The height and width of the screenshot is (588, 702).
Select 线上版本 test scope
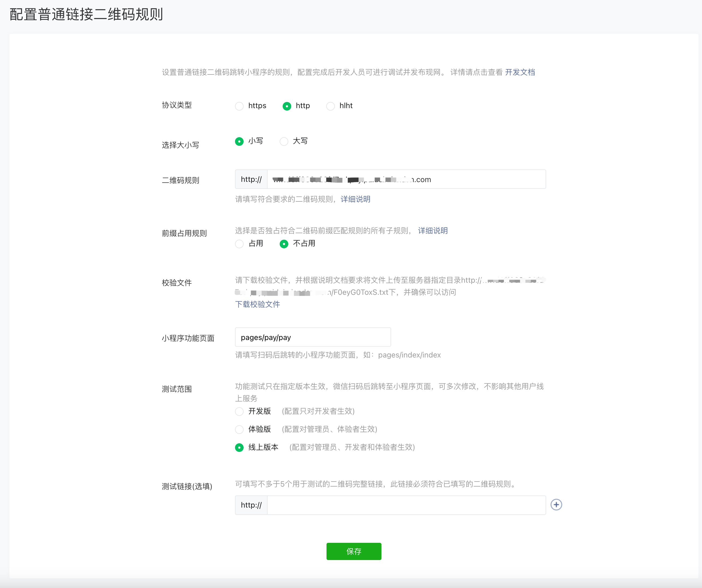pyautogui.click(x=239, y=447)
